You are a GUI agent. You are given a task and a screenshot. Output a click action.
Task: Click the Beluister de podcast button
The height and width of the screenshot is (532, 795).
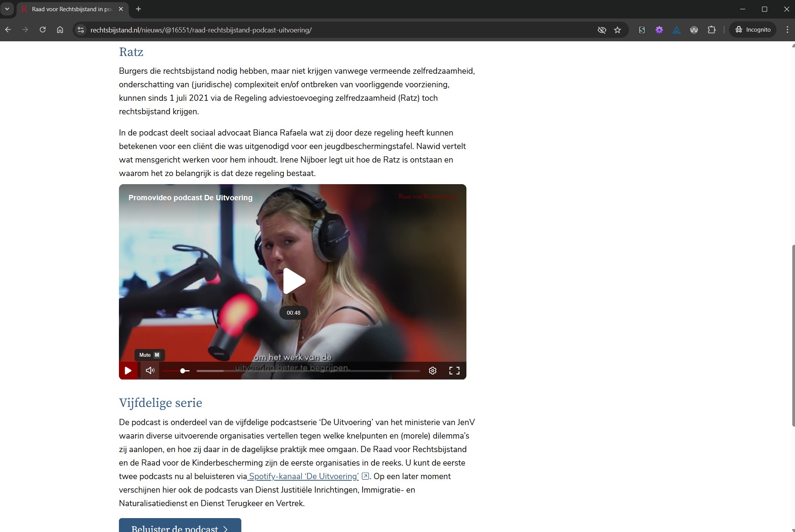tap(180, 526)
